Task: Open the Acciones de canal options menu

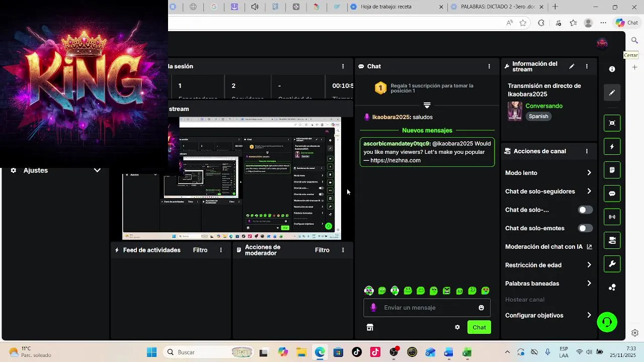Action: click(x=587, y=151)
